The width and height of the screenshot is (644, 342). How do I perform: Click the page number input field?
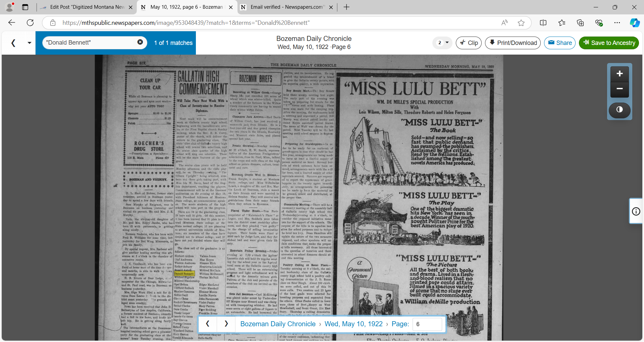tap(427, 324)
